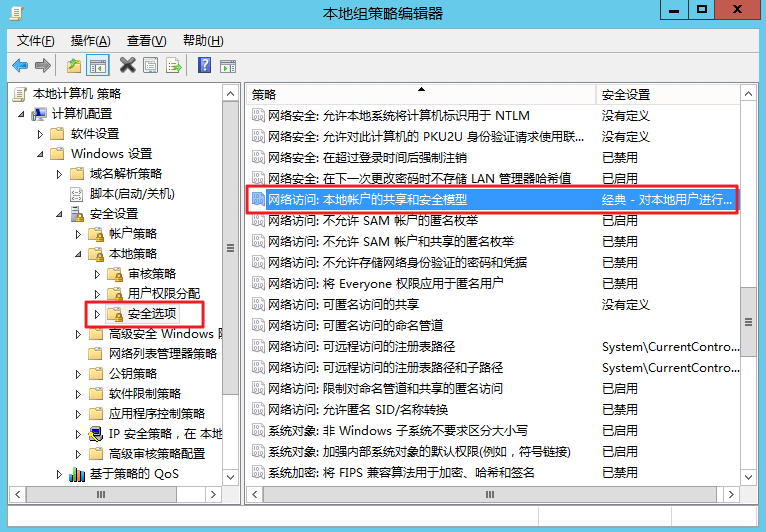Expand the 审核策略 tree node

(x=97, y=274)
